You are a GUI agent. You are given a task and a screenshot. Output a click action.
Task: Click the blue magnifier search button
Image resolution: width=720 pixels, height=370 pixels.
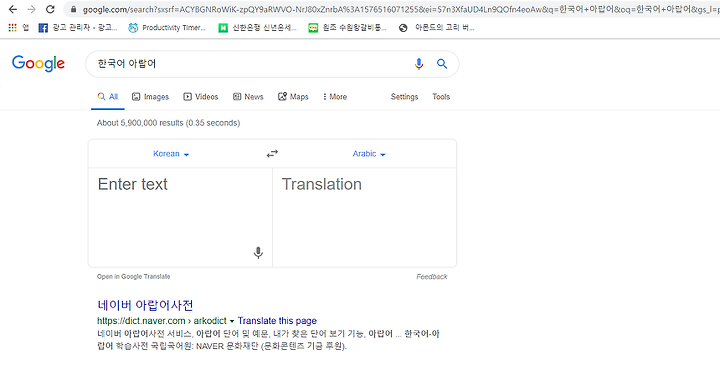(x=442, y=64)
